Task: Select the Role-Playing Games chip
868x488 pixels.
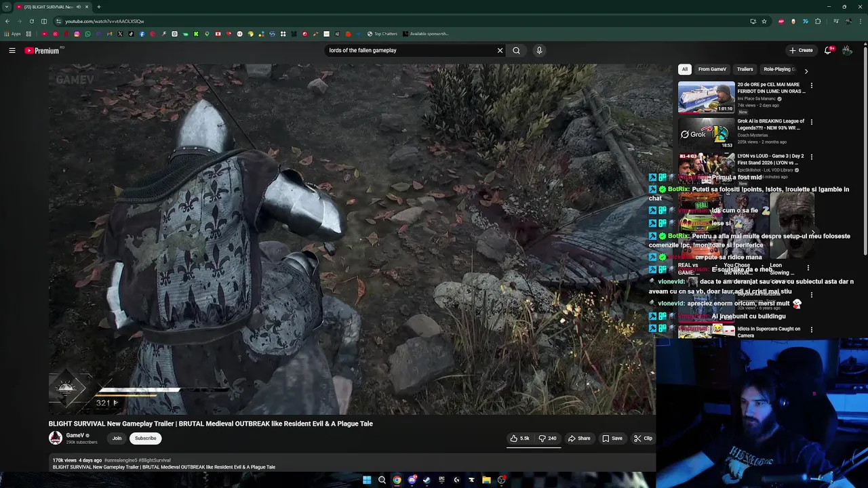Action: [x=778, y=69]
